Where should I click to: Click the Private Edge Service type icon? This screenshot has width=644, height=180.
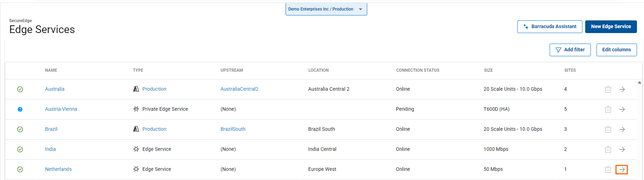pyautogui.click(x=136, y=109)
